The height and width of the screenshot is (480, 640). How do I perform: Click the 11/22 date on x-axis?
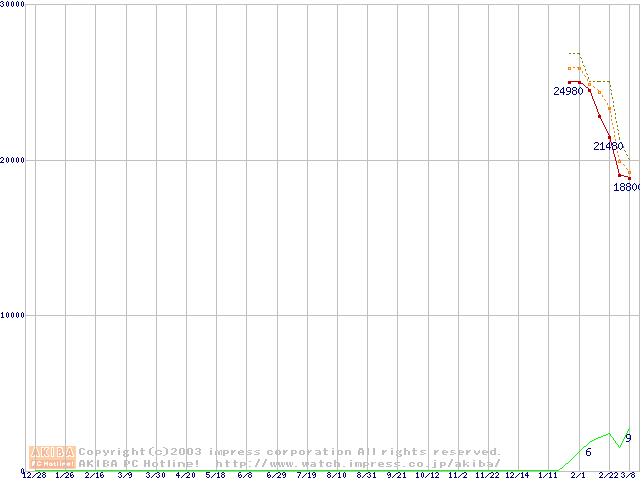(x=488, y=475)
